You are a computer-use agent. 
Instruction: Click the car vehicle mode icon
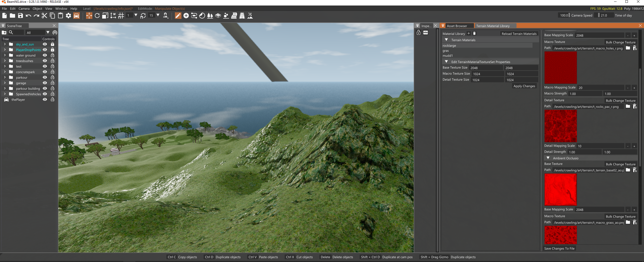click(77, 16)
